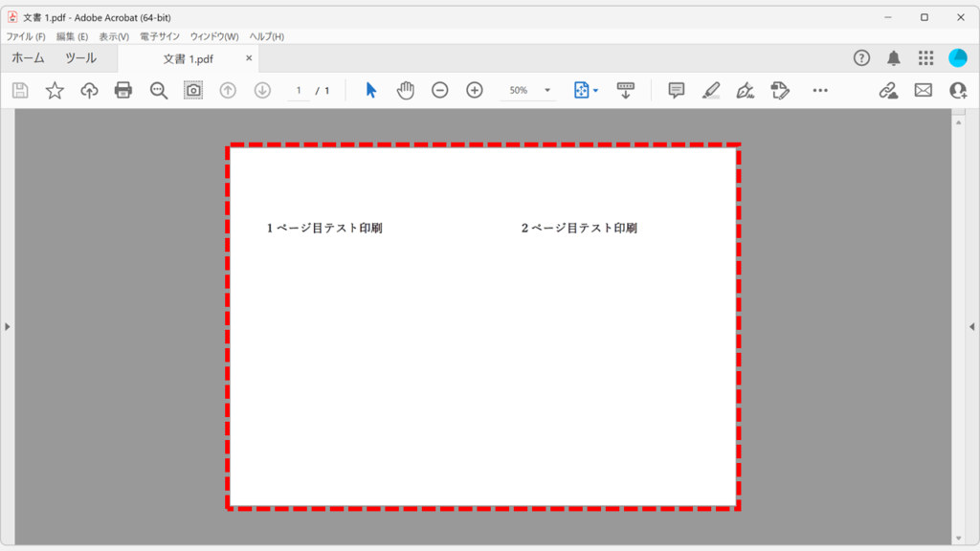Expand the right tools pane arrow
This screenshot has width=980, height=551.
pos(972,327)
